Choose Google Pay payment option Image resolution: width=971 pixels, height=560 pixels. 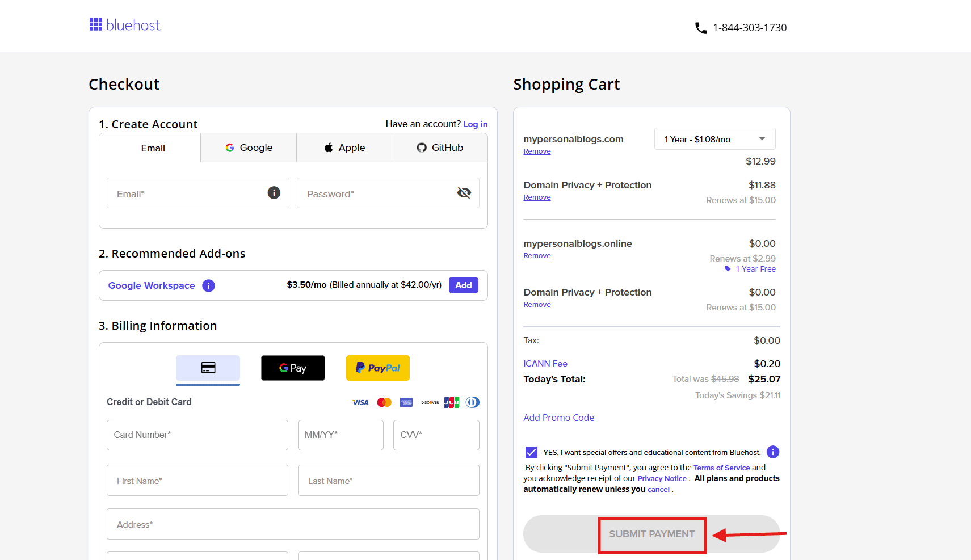293,368
